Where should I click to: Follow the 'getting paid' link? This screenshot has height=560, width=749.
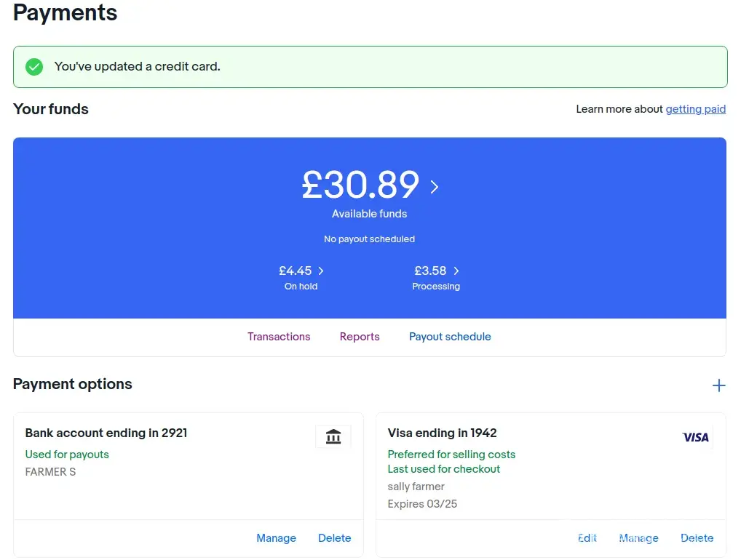[695, 109]
